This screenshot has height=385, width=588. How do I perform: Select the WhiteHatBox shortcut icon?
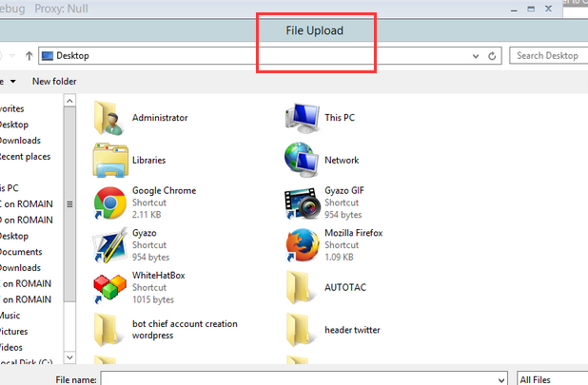click(x=110, y=286)
